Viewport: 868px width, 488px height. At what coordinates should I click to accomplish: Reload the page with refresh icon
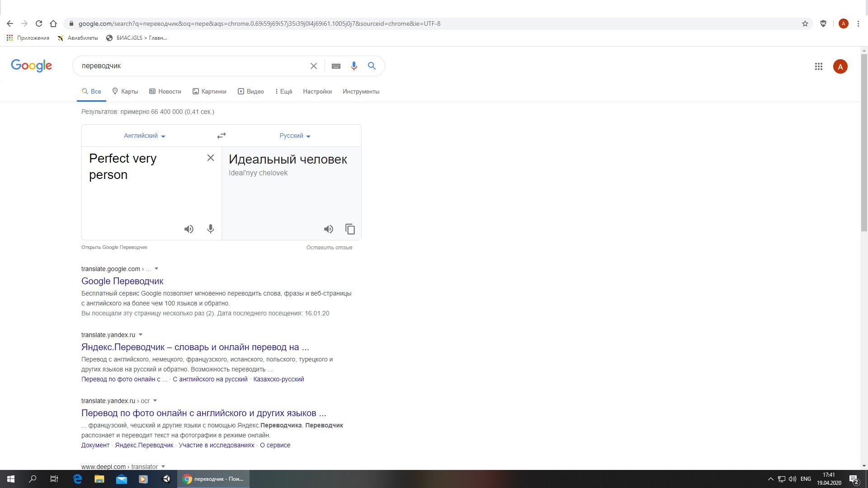pyautogui.click(x=39, y=23)
